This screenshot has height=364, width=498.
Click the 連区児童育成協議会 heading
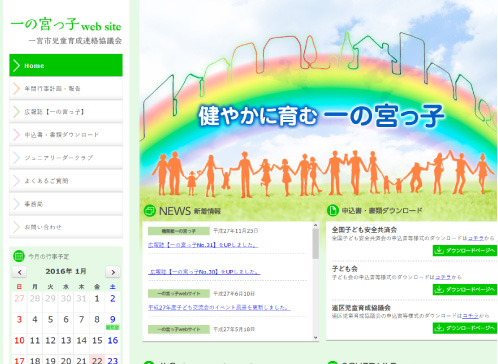point(361,307)
